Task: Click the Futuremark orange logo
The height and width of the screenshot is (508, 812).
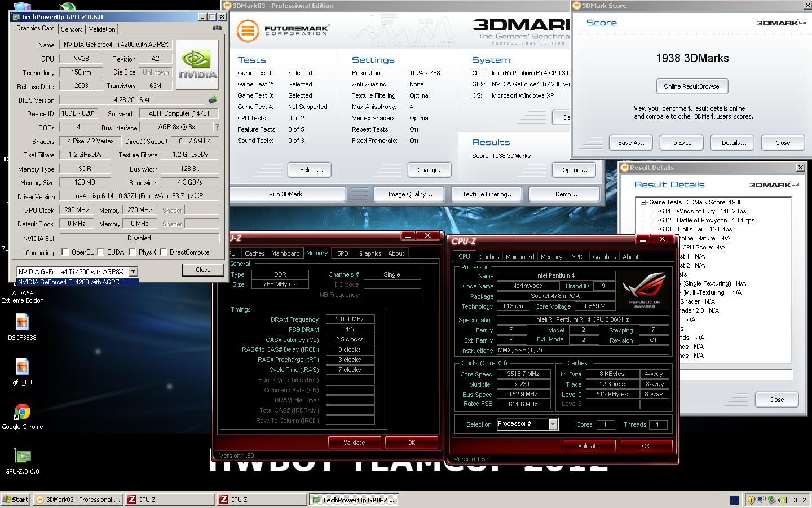Action: coord(248,30)
